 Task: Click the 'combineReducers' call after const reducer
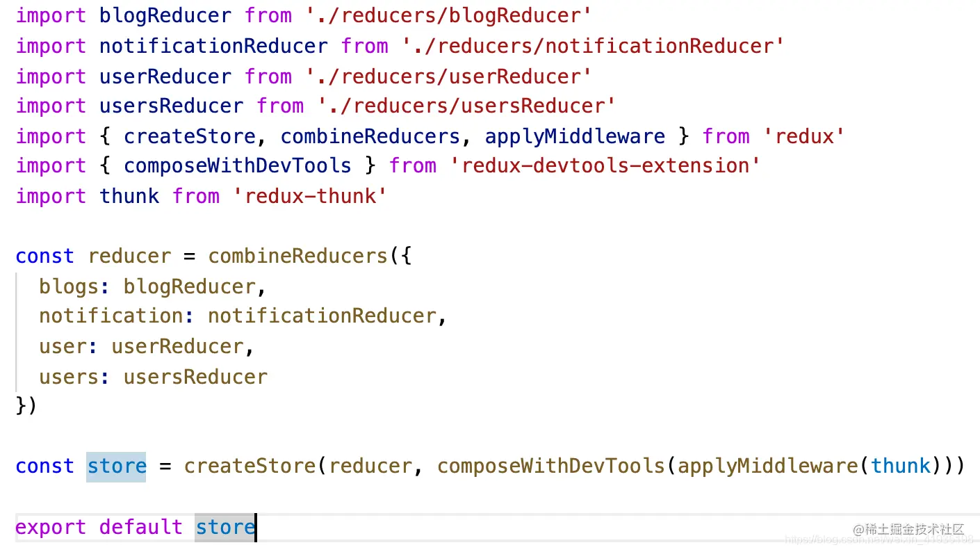[298, 257]
